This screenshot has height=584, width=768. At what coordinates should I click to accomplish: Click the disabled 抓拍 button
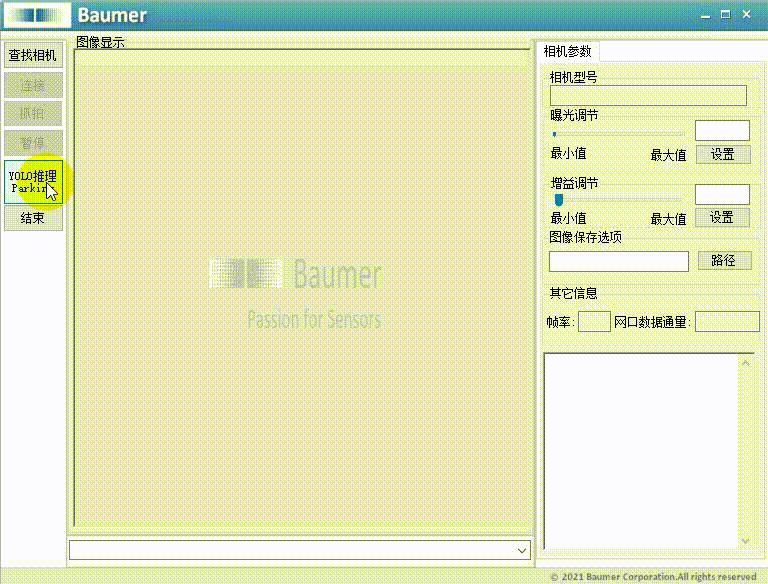point(33,114)
